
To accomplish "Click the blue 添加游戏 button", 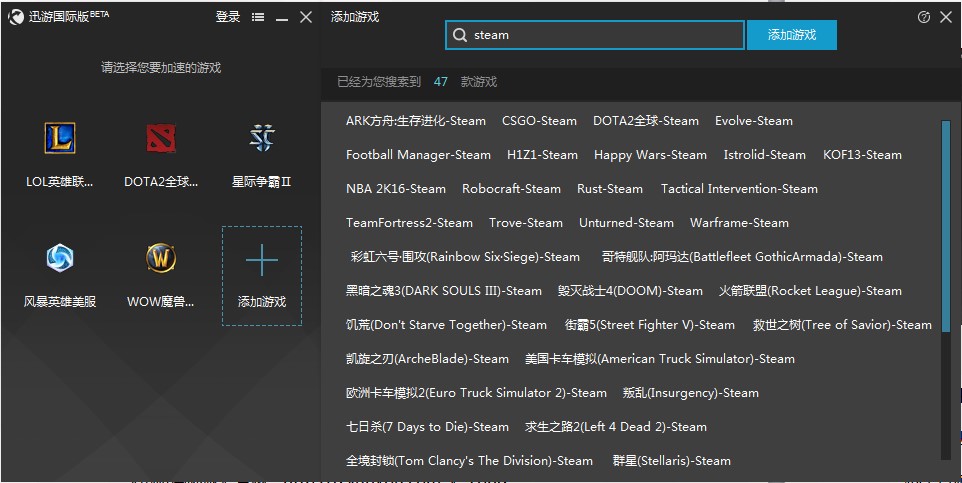I will (x=791, y=35).
